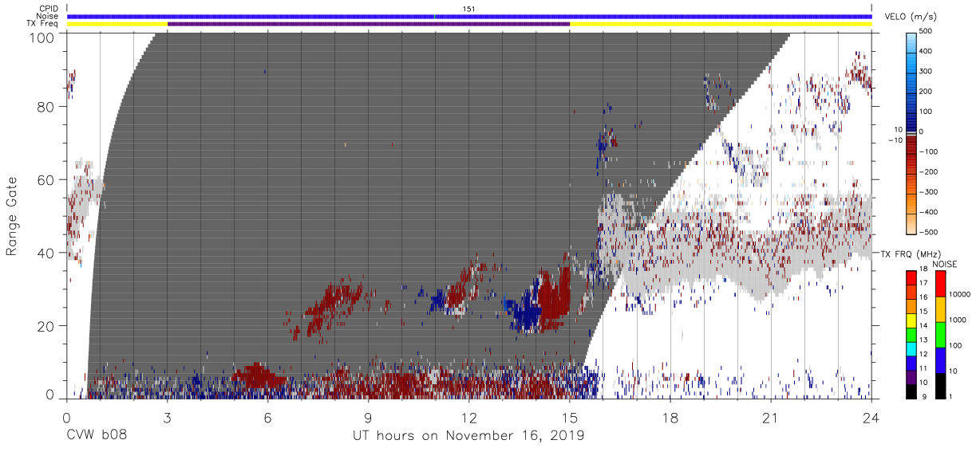Viewport: 980px width, 452px height.
Task: Click the 21 tick on UT hours axis
Action: coord(771,417)
